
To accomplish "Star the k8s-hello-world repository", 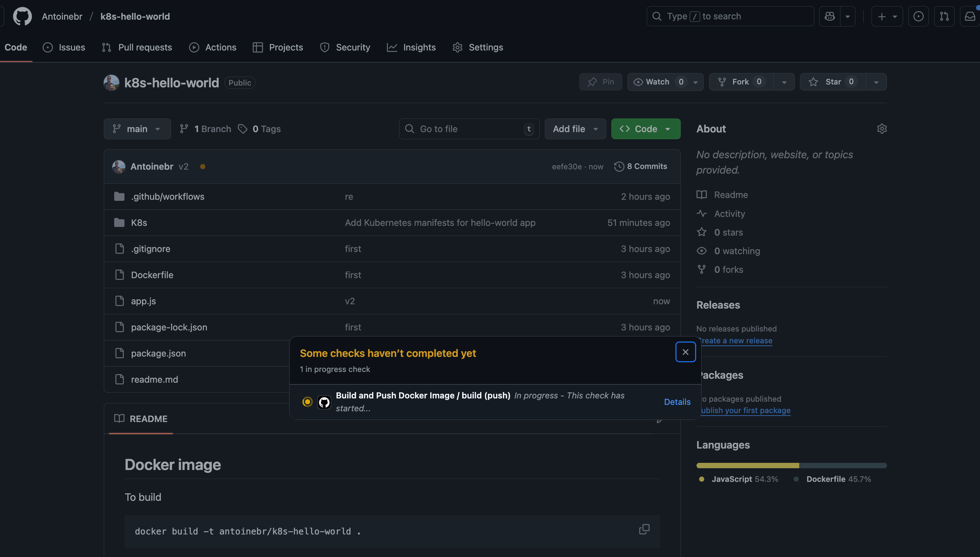I will (833, 82).
